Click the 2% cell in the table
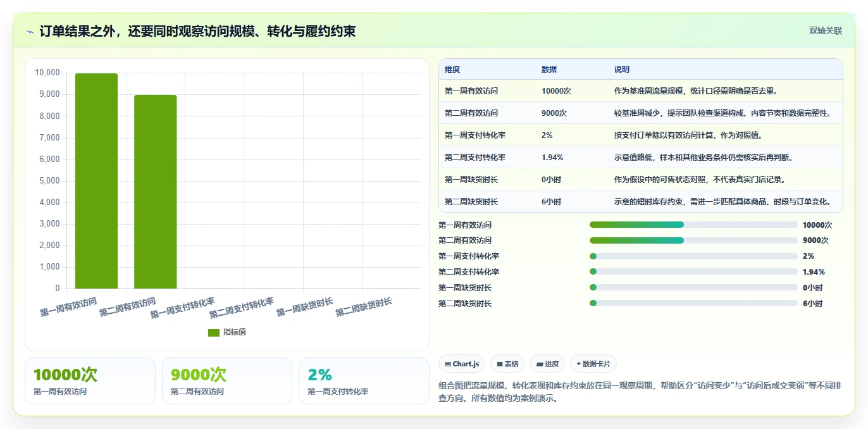 click(547, 135)
